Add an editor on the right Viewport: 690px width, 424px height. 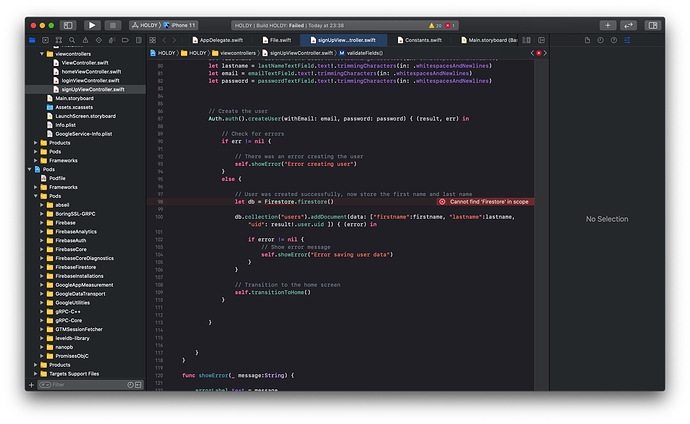tap(541, 40)
